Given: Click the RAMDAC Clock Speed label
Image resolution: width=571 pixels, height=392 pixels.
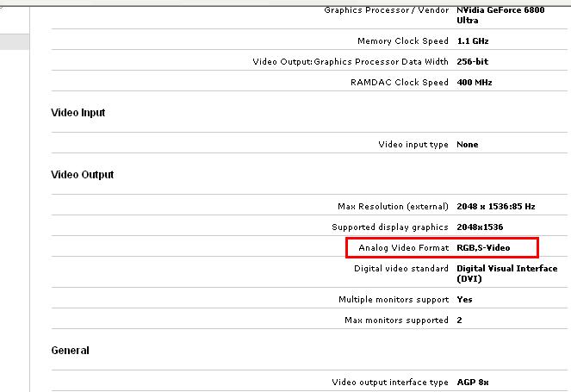Looking at the screenshot, I should (400, 83).
